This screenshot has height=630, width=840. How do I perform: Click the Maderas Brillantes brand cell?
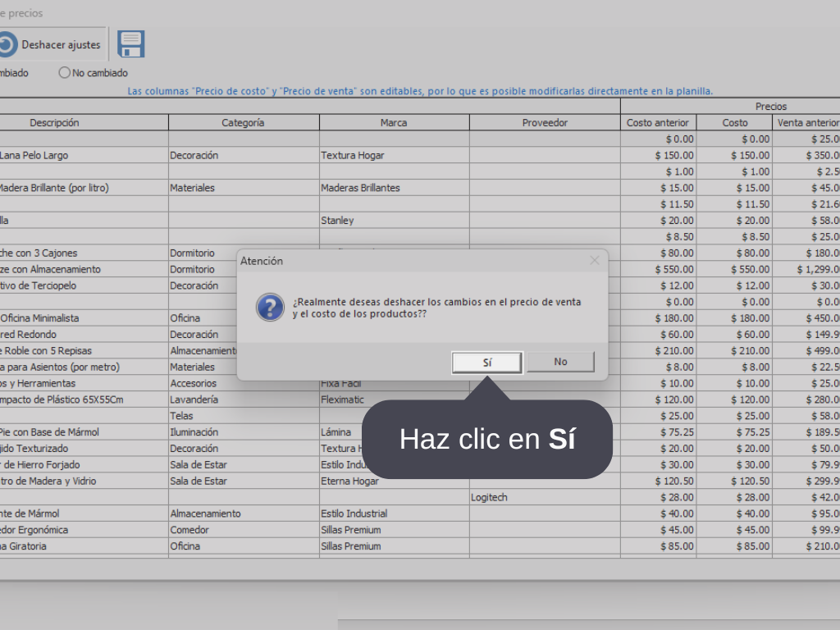395,188
